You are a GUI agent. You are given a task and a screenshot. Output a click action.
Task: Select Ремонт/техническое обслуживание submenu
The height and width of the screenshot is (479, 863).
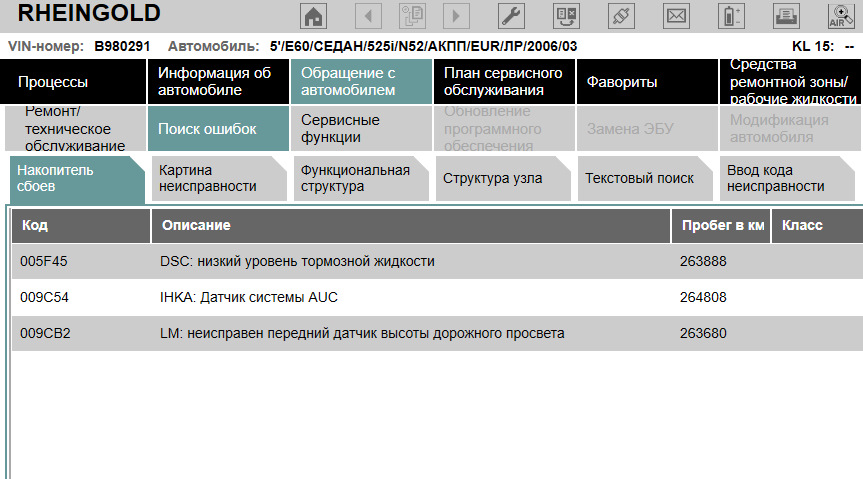click(75, 128)
